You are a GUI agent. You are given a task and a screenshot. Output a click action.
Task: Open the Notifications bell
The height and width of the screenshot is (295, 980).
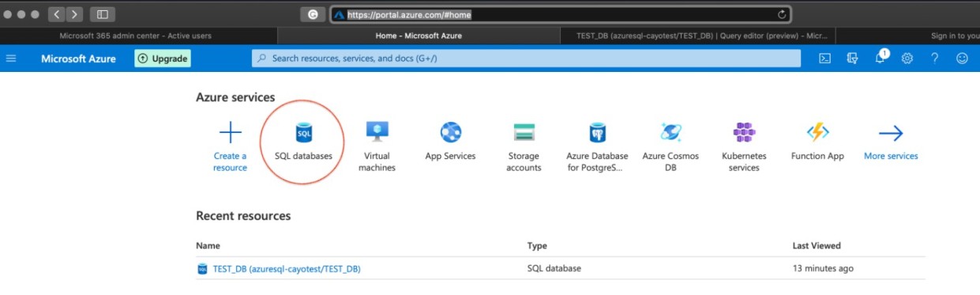point(880,58)
